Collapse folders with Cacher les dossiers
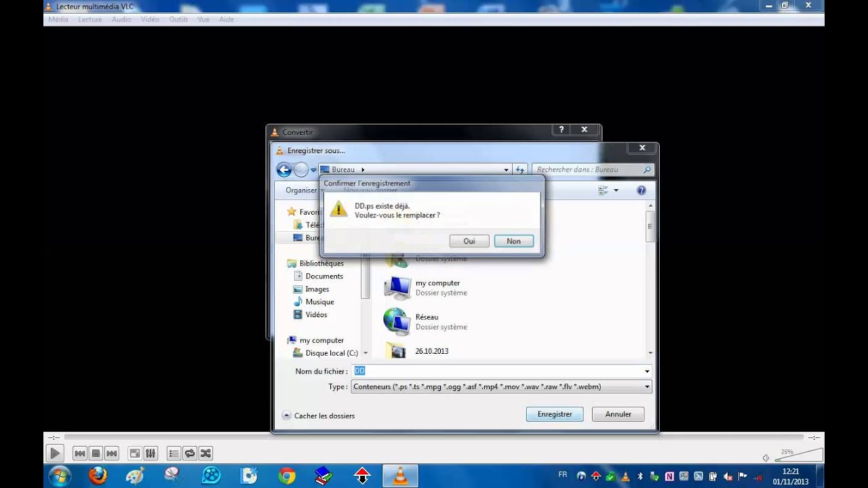This screenshot has height=488, width=868. click(318, 415)
